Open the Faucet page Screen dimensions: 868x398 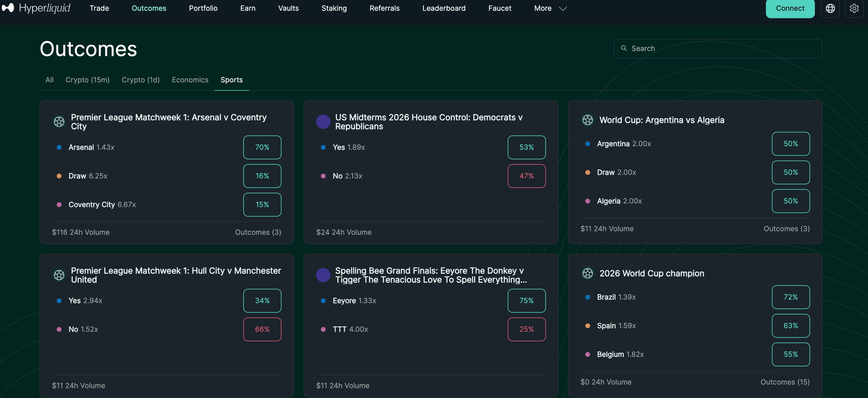click(x=499, y=8)
